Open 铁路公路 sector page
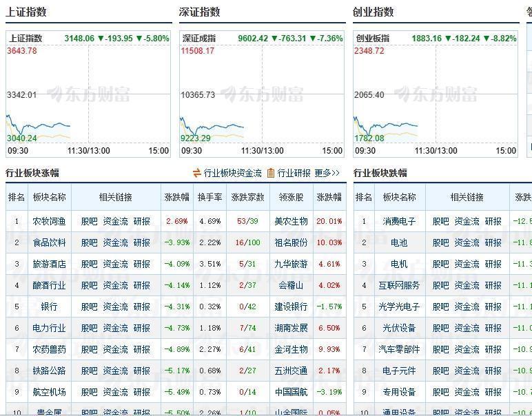 (49, 371)
